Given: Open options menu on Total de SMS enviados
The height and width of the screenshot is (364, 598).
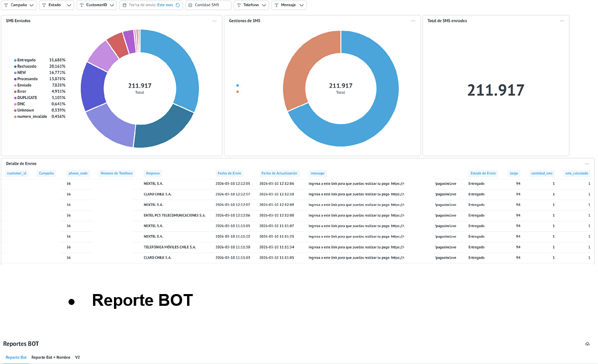Looking at the screenshot, I should (562, 21).
